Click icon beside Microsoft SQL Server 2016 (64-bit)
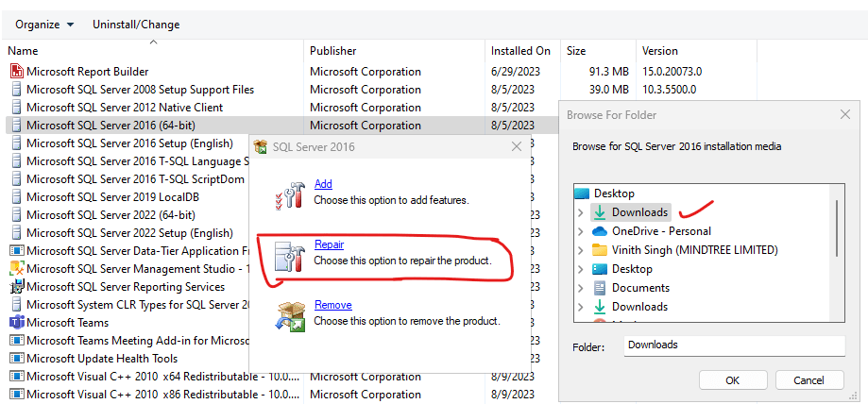868x404 pixels. pyautogui.click(x=17, y=126)
